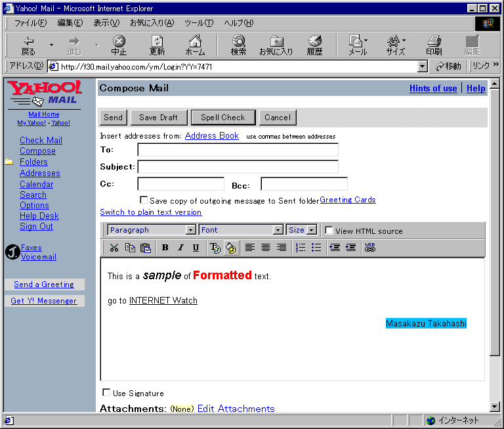Click the Spell Check button
This screenshot has height=429, width=504.
(223, 118)
